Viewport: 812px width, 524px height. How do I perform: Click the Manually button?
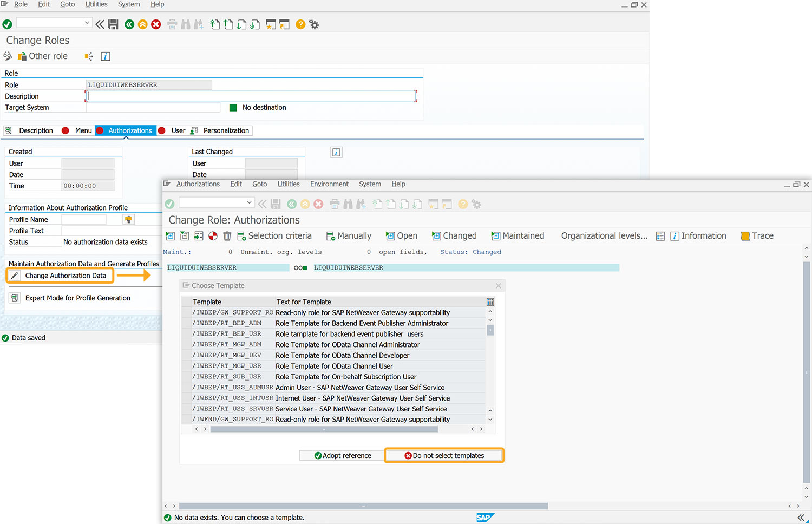coord(349,236)
